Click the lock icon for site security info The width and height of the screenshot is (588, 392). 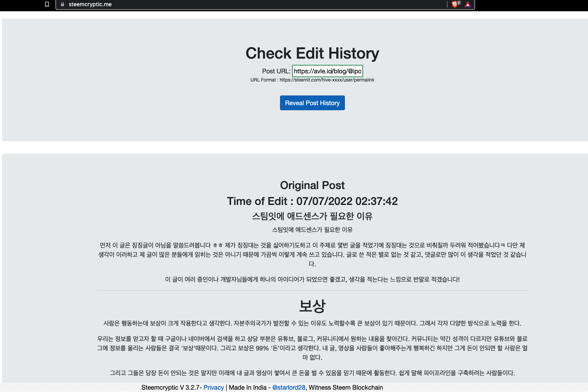(63, 4)
